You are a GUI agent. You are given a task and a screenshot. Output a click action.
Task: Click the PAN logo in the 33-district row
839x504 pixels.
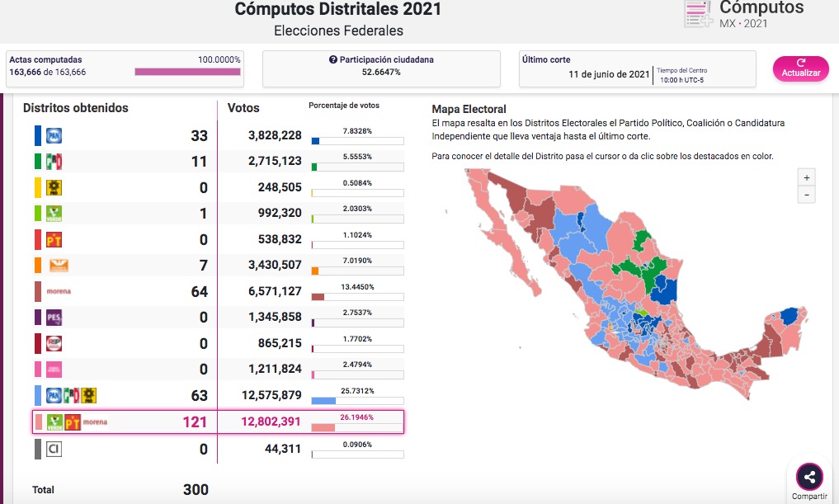(x=54, y=135)
